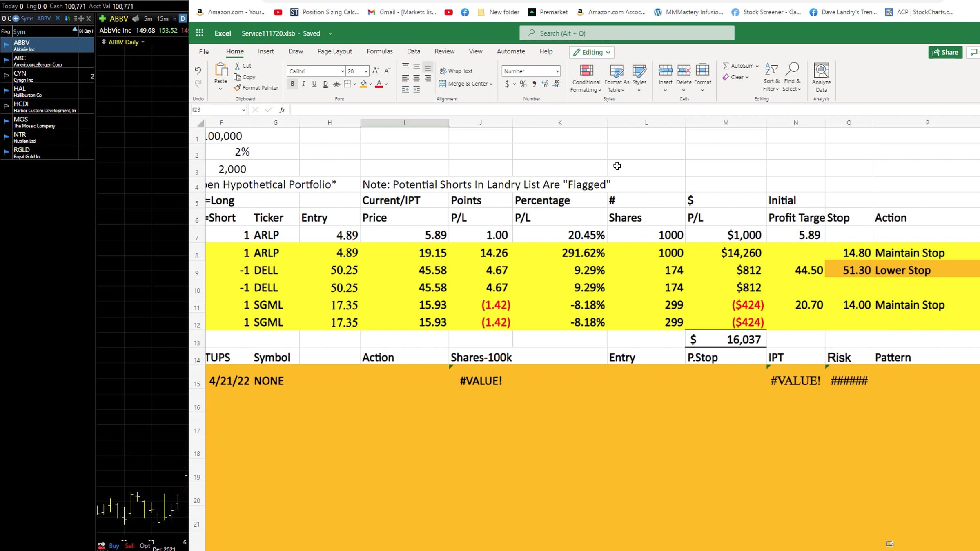Apply the comma style format
Screen dimensions: 980x551
(534, 84)
